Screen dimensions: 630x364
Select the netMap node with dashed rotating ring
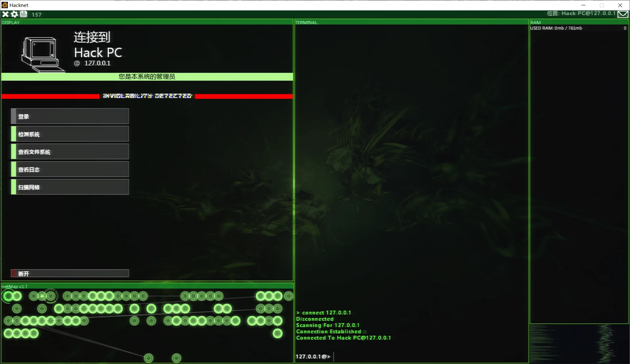51,296
